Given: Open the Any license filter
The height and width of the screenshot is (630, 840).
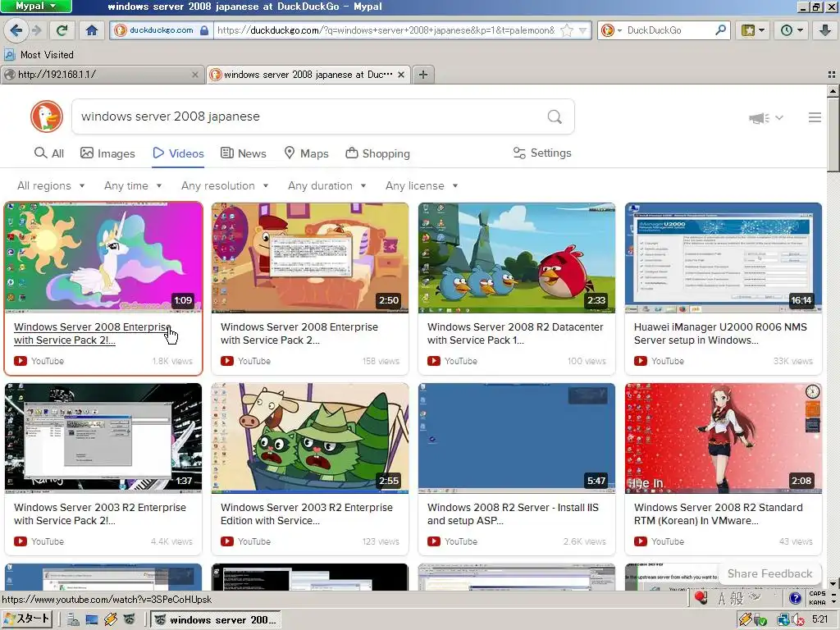Looking at the screenshot, I should [422, 186].
